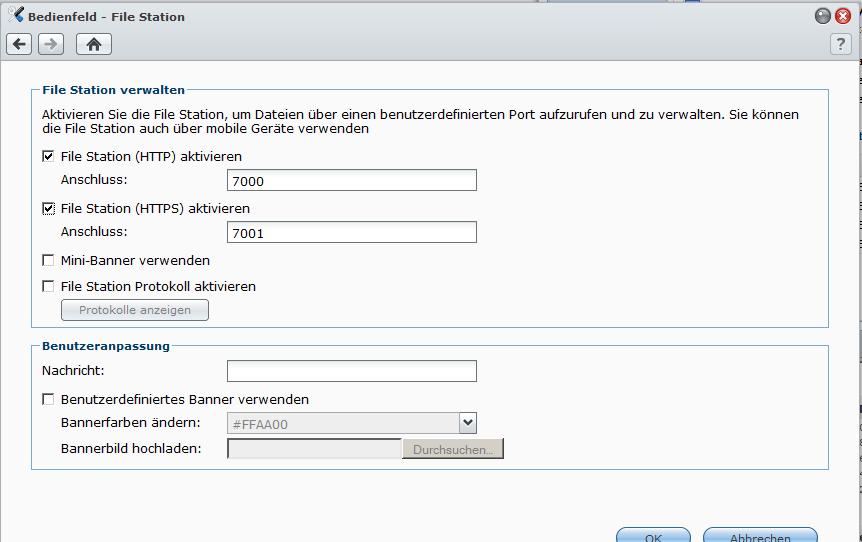The height and width of the screenshot is (542, 862).
Task: Uncheck File Station (HTTPS) aktivieren
Action: click(x=48, y=209)
